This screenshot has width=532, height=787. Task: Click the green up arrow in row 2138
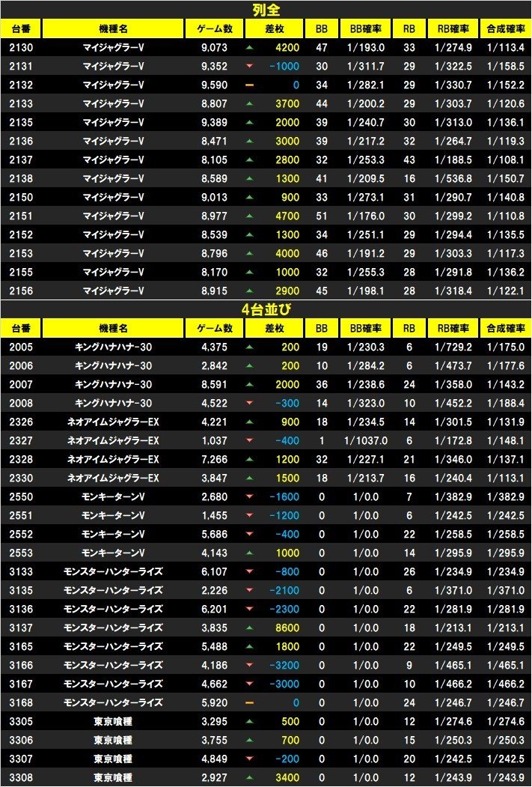pos(250,179)
